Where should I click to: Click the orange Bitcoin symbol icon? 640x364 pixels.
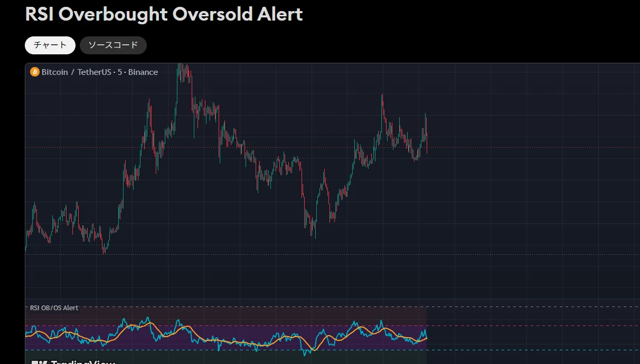click(x=35, y=72)
